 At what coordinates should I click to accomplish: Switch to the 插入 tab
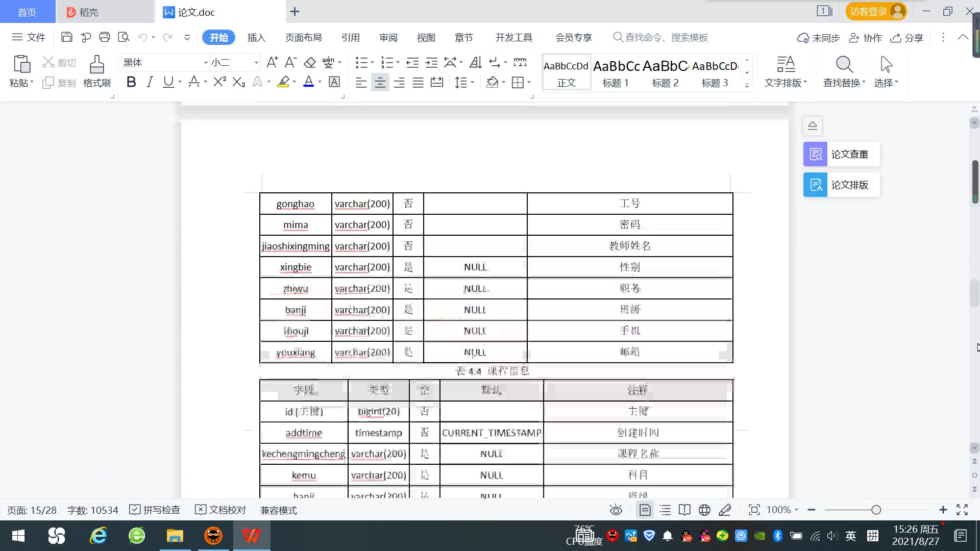coord(256,37)
